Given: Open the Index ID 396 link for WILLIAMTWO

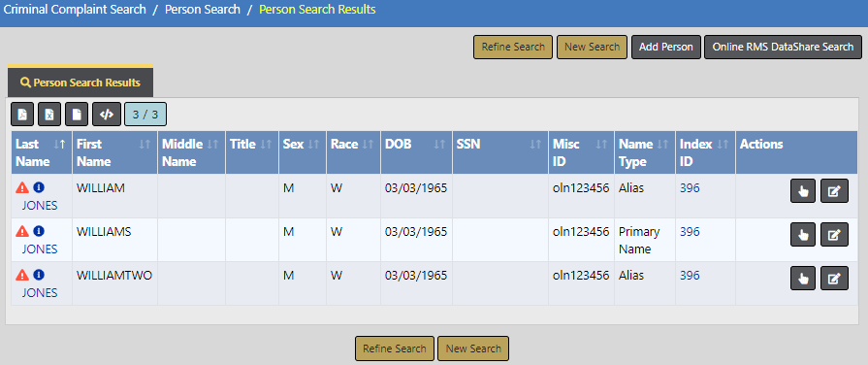Looking at the screenshot, I should (690, 276).
